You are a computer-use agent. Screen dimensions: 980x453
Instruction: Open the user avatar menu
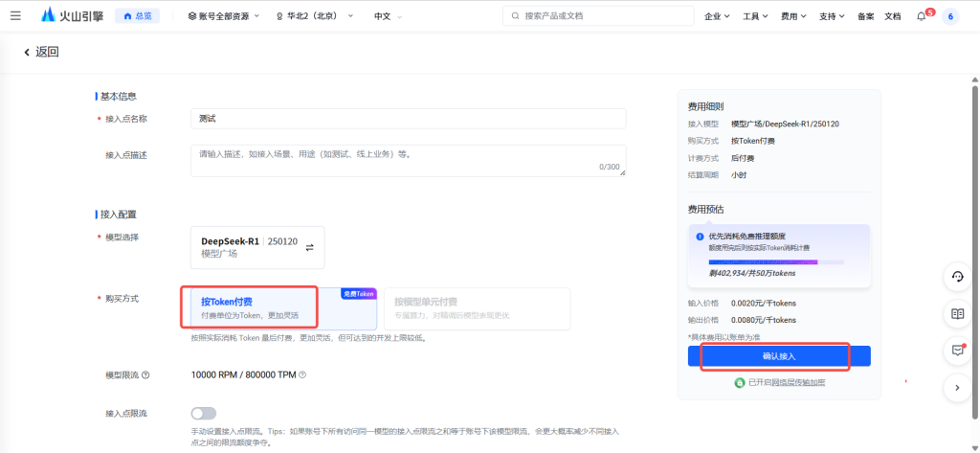click(950, 16)
